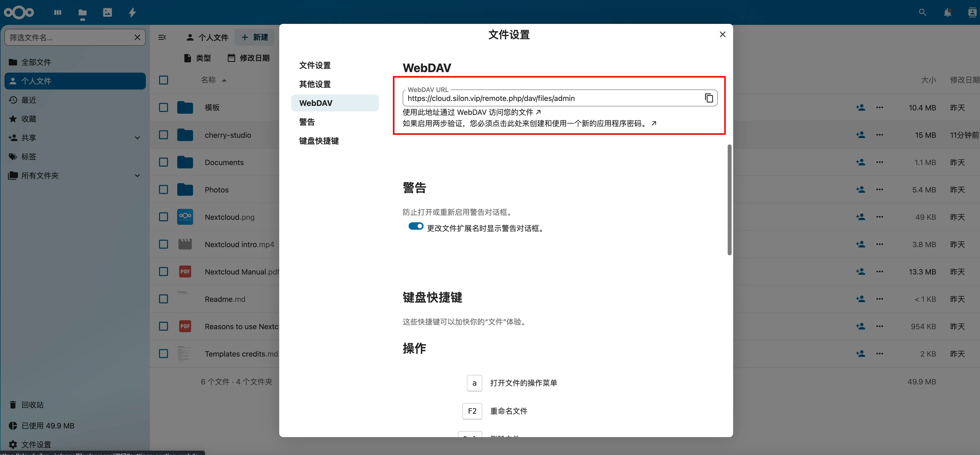Image resolution: width=980 pixels, height=455 pixels.
Task: Open 全部文件 in the sidebar
Action: point(75,62)
